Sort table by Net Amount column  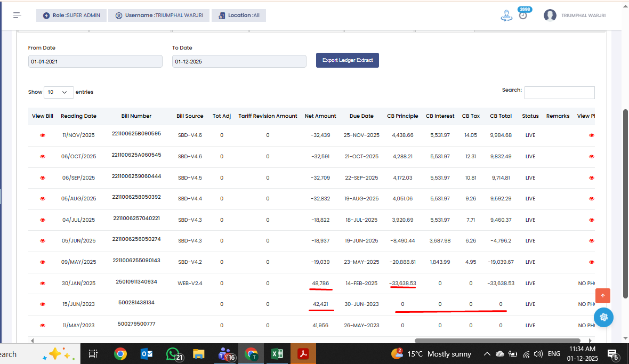[x=320, y=116]
